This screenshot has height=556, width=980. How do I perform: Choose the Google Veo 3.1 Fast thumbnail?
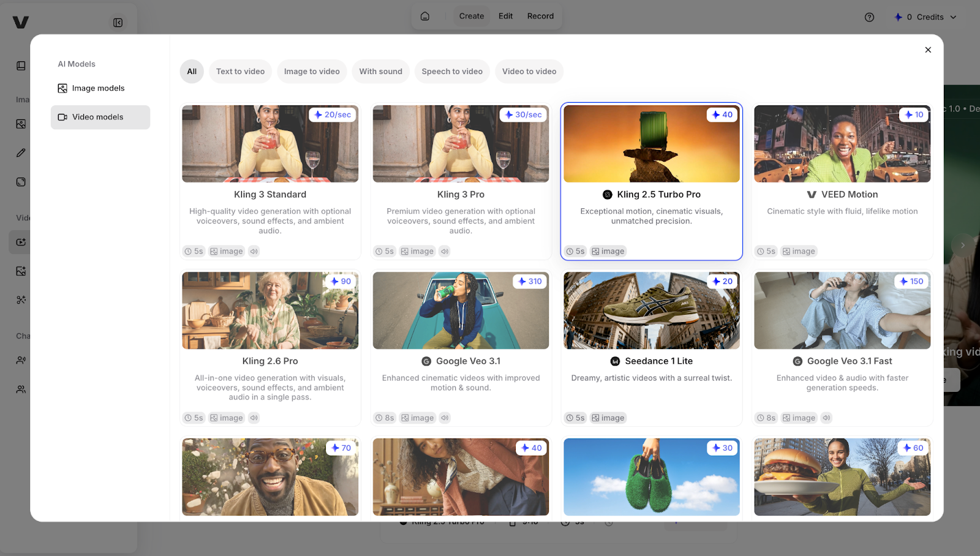[x=842, y=310]
